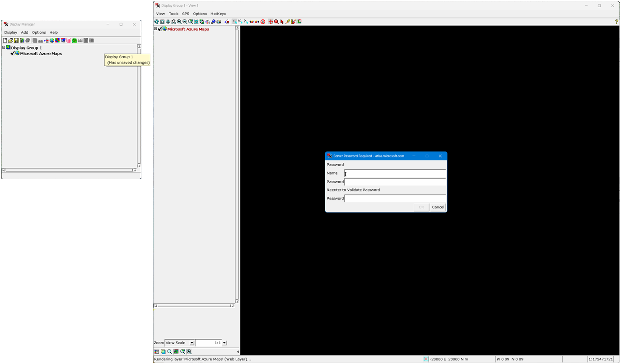Open the HotKeys menu
Viewport: 621px width, 364px height.
pos(218,14)
